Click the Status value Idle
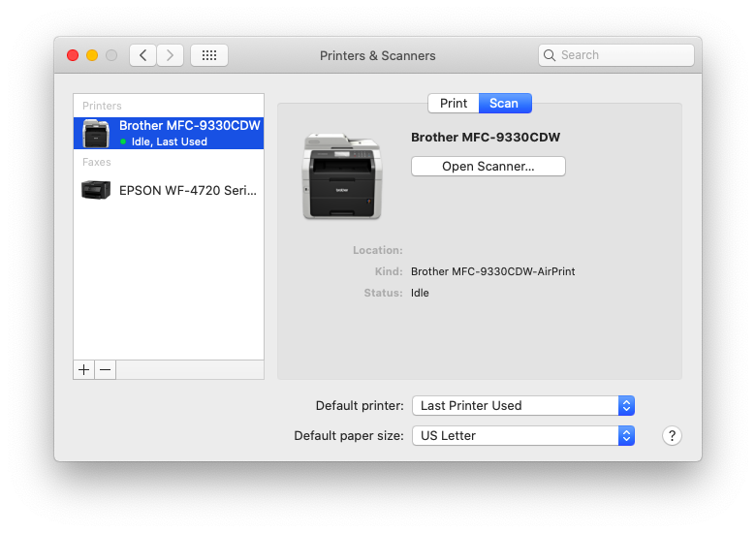 (x=420, y=293)
